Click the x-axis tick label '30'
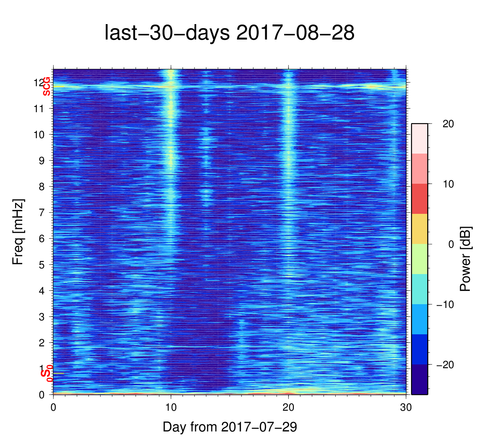Viewport: 486px width, 448px height. pos(406,407)
